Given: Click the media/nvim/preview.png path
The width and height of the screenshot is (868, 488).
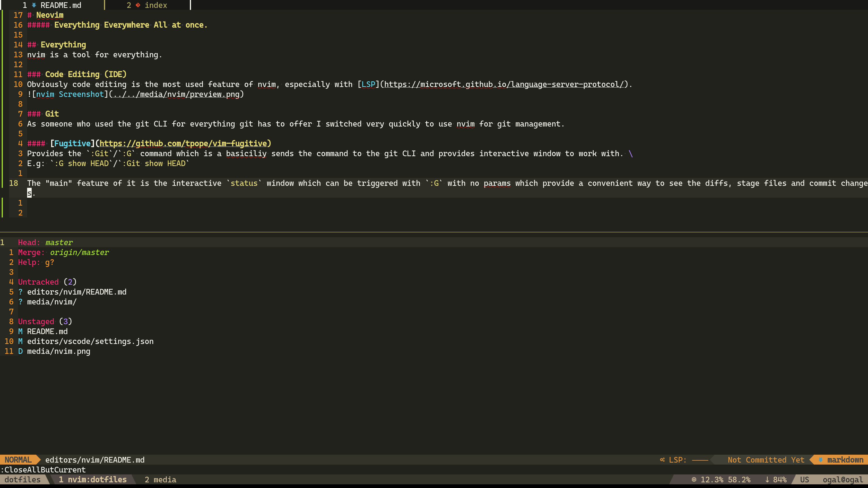Looking at the screenshot, I should [x=176, y=94].
